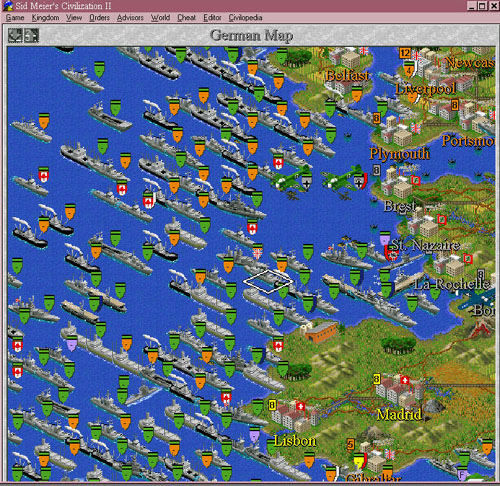Open the Advisors menu
This screenshot has width=500, height=486.
coord(130,18)
